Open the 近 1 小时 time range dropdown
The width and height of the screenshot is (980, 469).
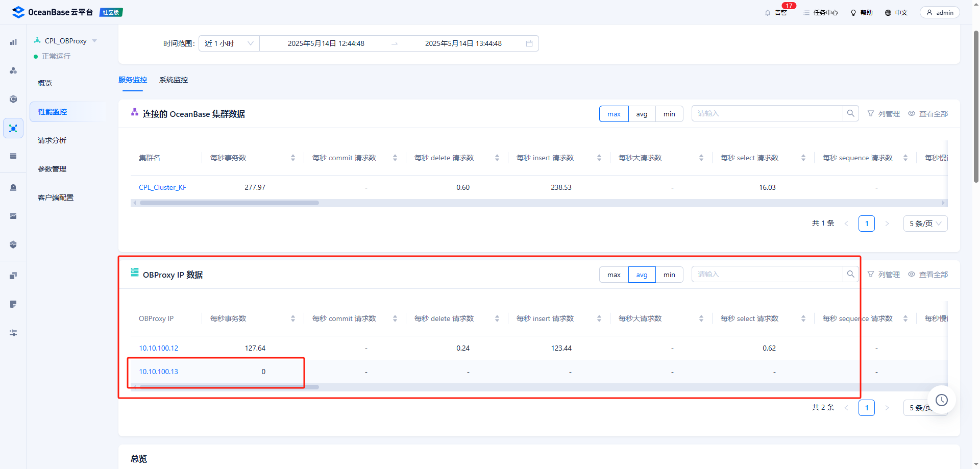pyautogui.click(x=229, y=43)
